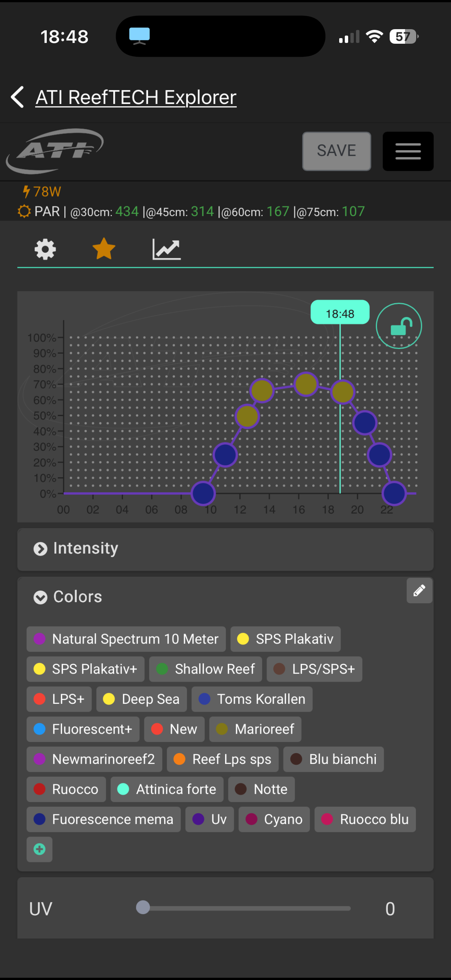Switch to the favorites star tab
Image resolution: width=451 pixels, height=980 pixels.
(104, 249)
